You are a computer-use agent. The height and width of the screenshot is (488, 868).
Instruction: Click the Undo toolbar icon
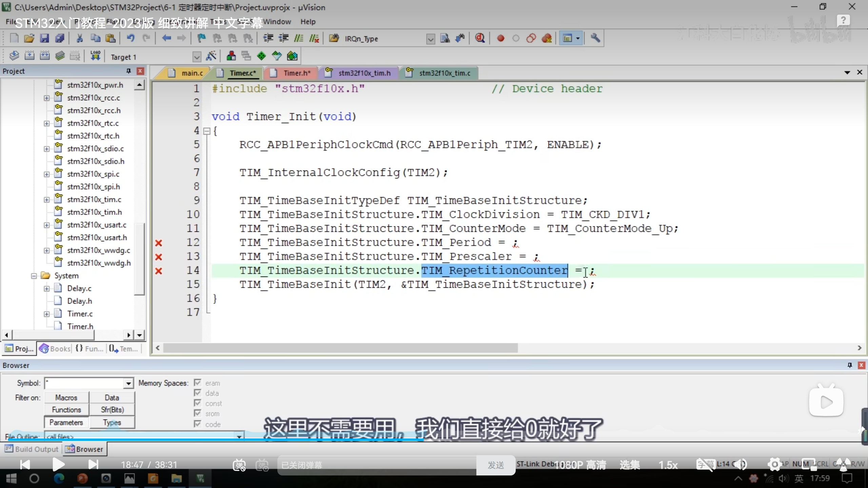tap(131, 38)
